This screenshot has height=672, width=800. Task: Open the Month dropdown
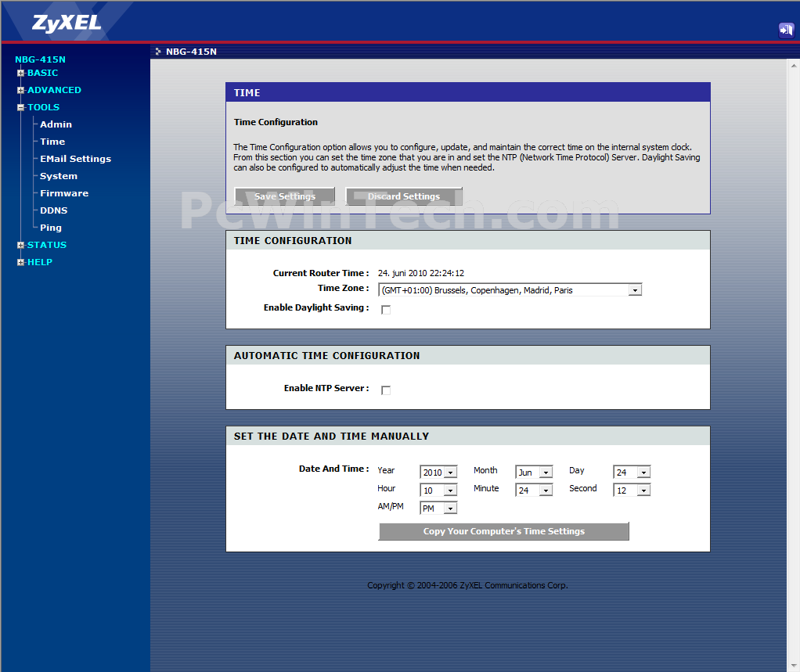click(534, 473)
